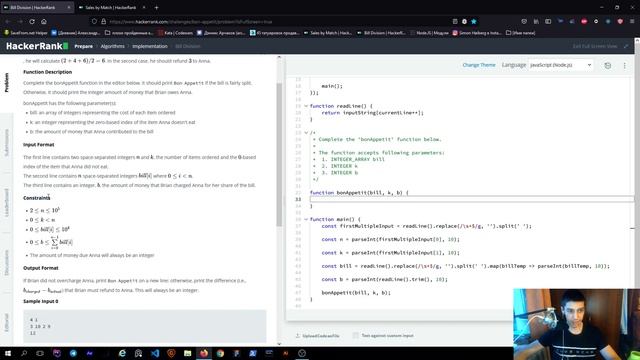
Task: Open the Problem side tab
Action: click(6, 82)
